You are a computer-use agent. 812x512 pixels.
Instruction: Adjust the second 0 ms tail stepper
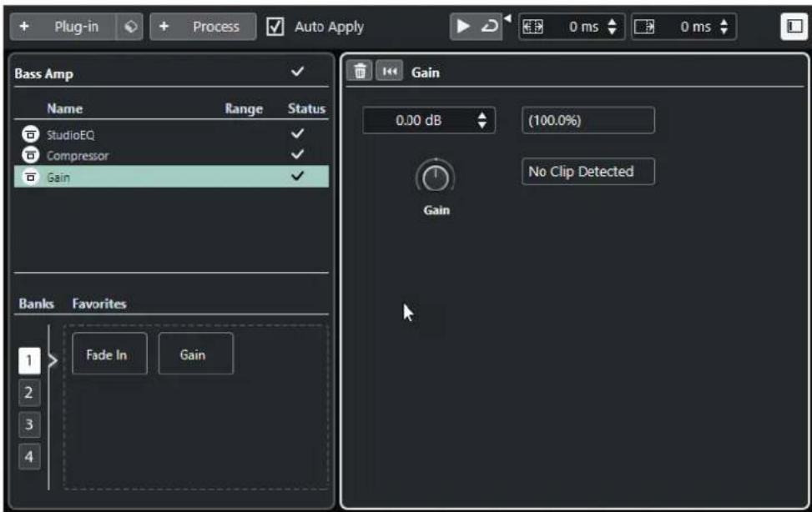pyautogui.click(x=724, y=27)
